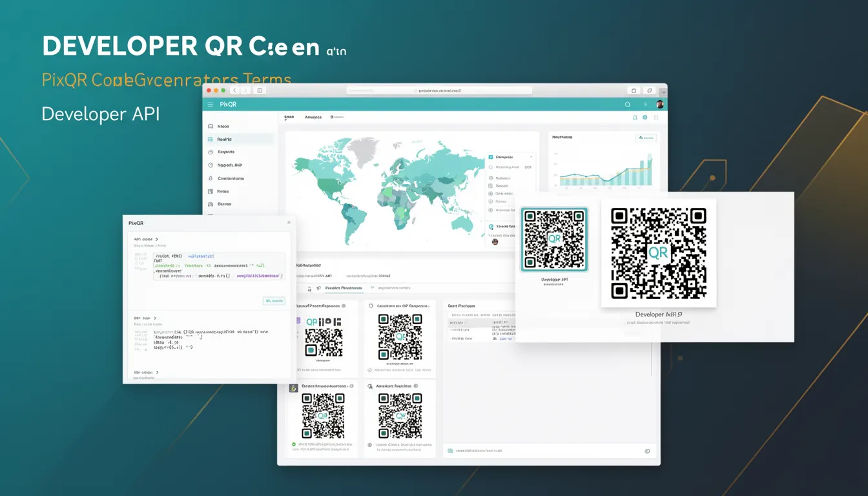Select the Preset Responses tab
Image resolution: width=868 pixels, height=496 pixels.
click(x=344, y=288)
